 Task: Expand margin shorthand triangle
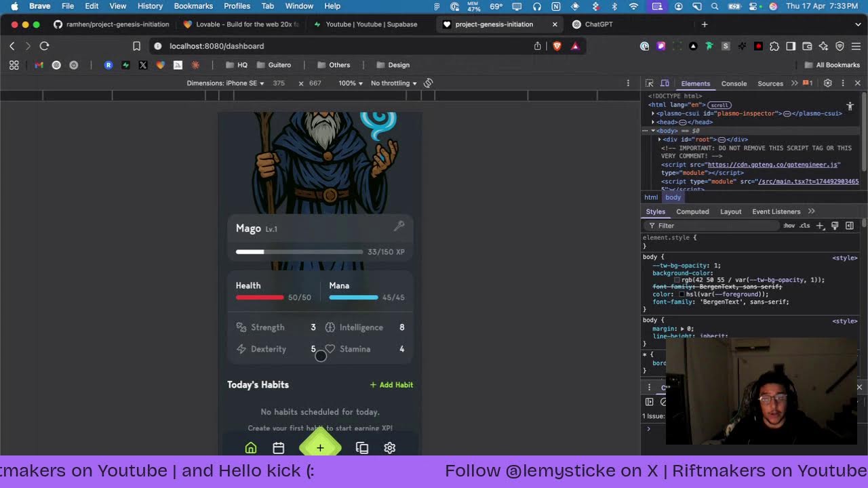click(683, 329)
